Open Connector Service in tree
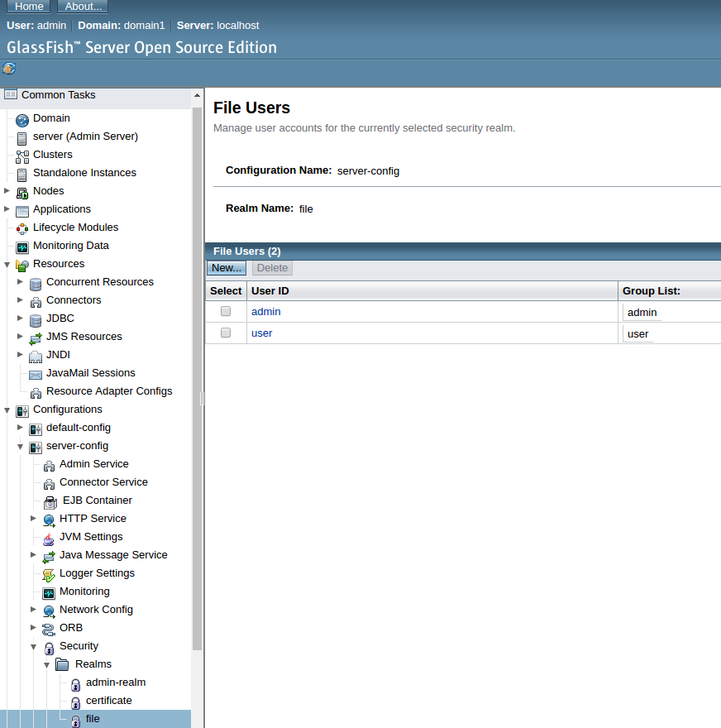This screenshot has height=728, width=721. pos(103,481)
